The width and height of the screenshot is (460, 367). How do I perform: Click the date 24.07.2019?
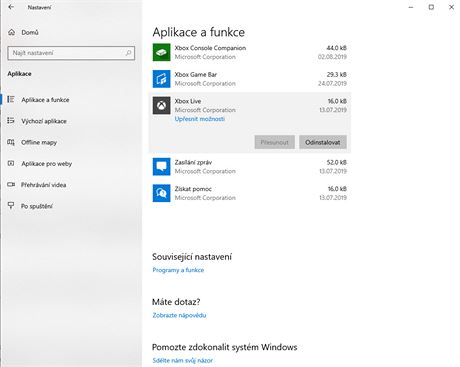pos(332,83)
